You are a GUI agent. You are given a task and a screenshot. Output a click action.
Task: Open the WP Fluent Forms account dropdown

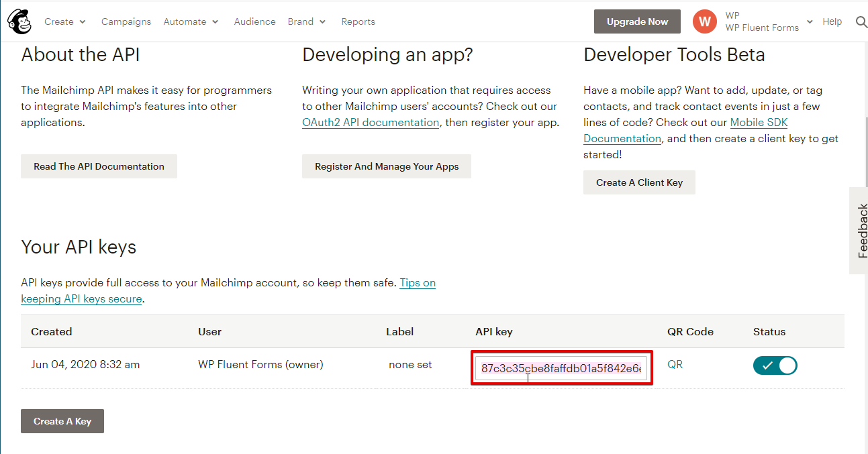click(769, 21)
